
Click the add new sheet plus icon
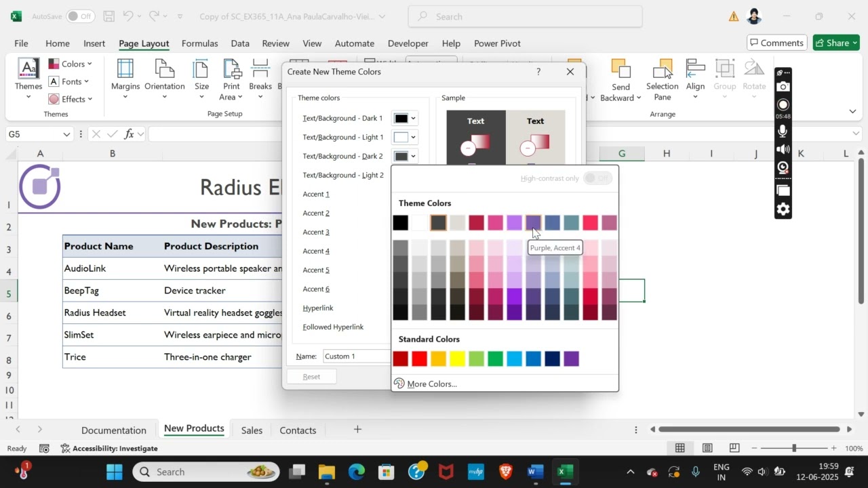click(357, 429)
